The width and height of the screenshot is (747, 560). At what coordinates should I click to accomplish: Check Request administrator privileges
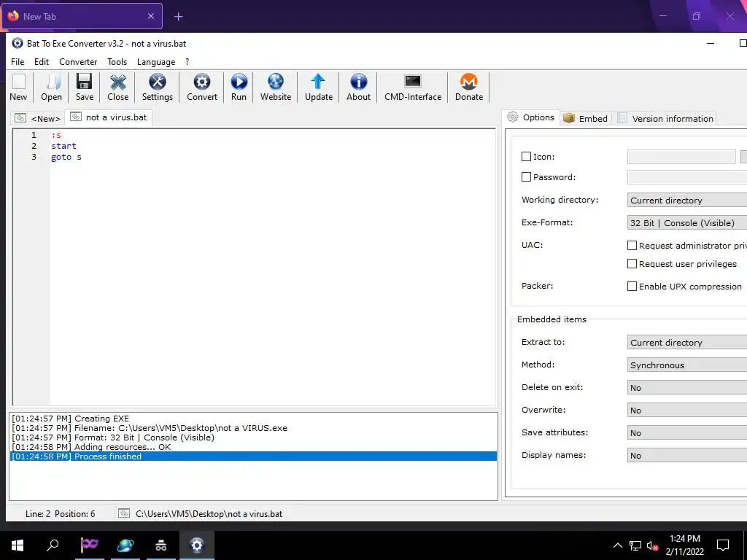(x=632, y=246)
